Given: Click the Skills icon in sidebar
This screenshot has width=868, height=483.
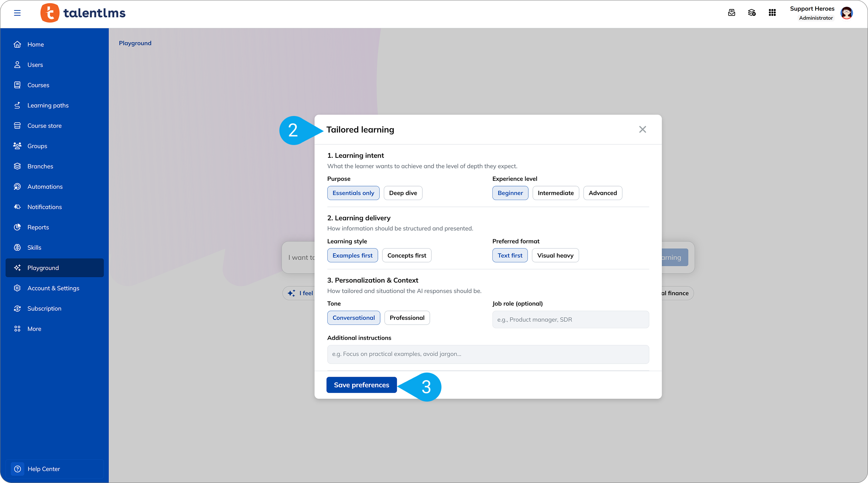Looking at the screenshot, I should click(x=17, y=248).
